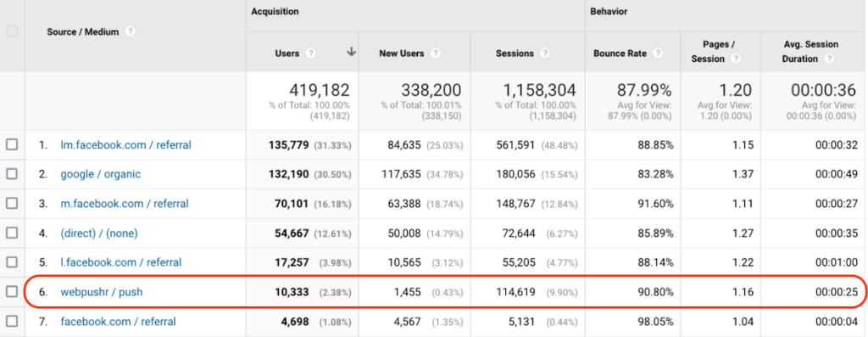The width and height of the screenshot is (868, 337).
Task: Select the Behavior group header
Action: click(x=609, y=12)
